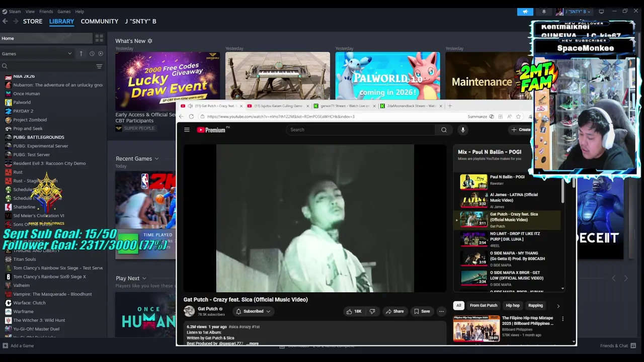644x362 pixels.
Task: Play Al James - LATINA from mix
Action: click(507, 200)
